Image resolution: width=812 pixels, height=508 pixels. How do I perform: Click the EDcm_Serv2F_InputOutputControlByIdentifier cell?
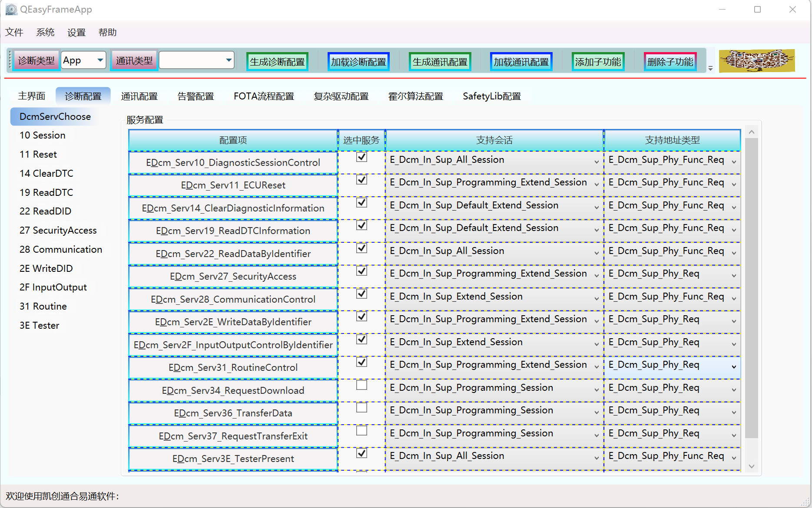(x=233, y=345)
